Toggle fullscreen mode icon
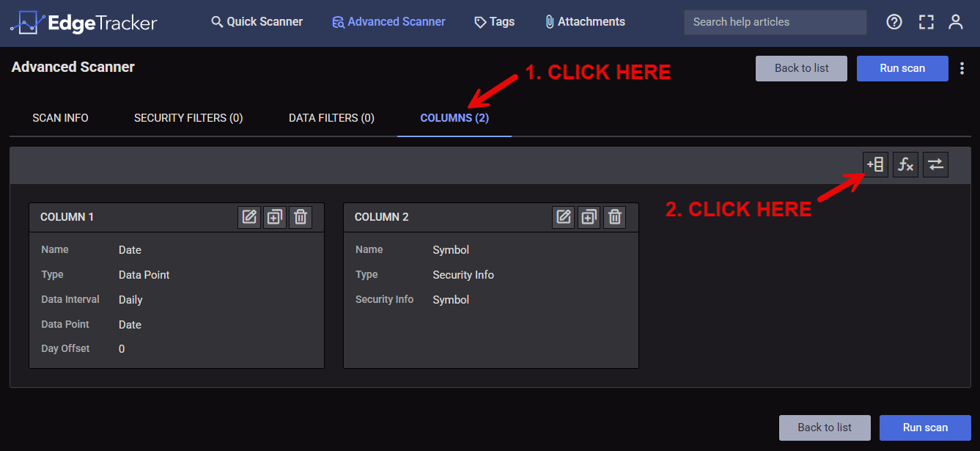Image resolution: width=980 pixels, height=451 pixels. pyautogui.click(x=926, y=22)
